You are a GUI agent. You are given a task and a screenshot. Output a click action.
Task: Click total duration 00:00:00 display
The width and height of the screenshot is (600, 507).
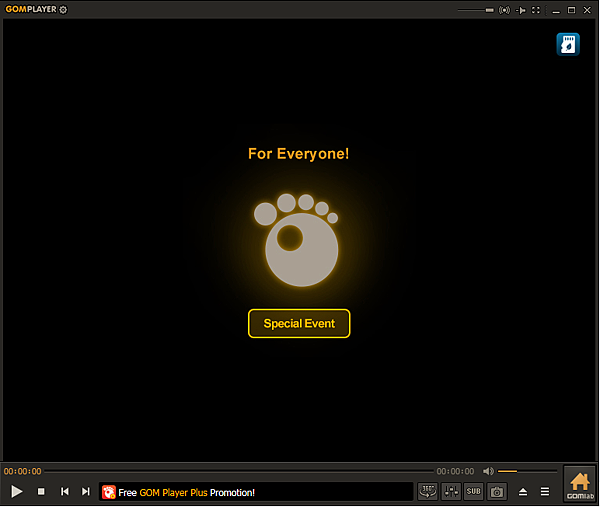pos(455,471)
